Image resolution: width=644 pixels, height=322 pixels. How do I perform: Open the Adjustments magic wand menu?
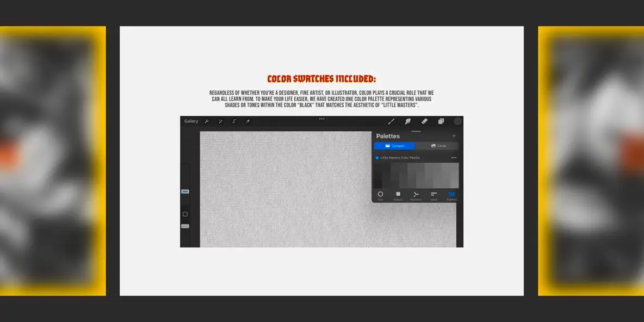pyautogui.click(x=220, y=121)
